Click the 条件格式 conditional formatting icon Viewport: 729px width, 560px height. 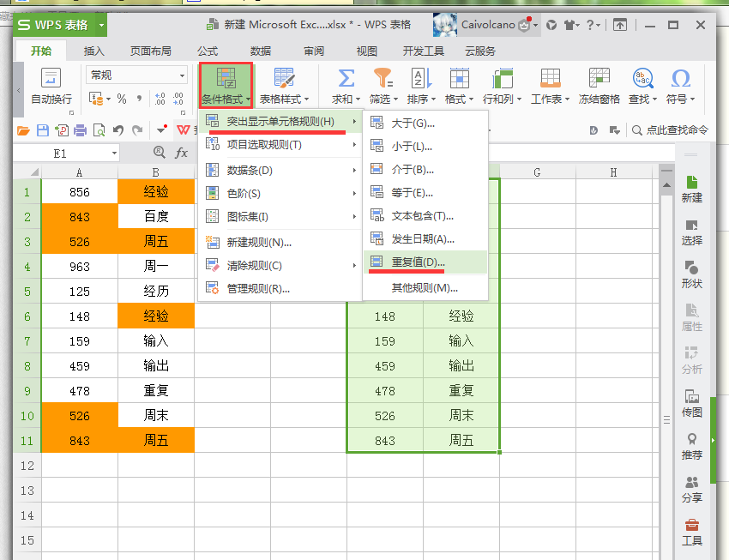pos(226,79)
